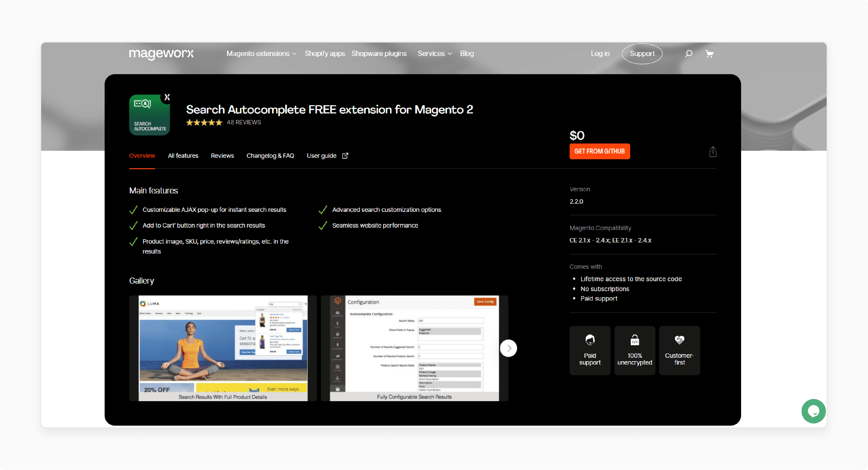The height and width of the screenshot is (470, 868).
Task: Expand the Magento extensions dropdown
Action: [x=261, y=53]
